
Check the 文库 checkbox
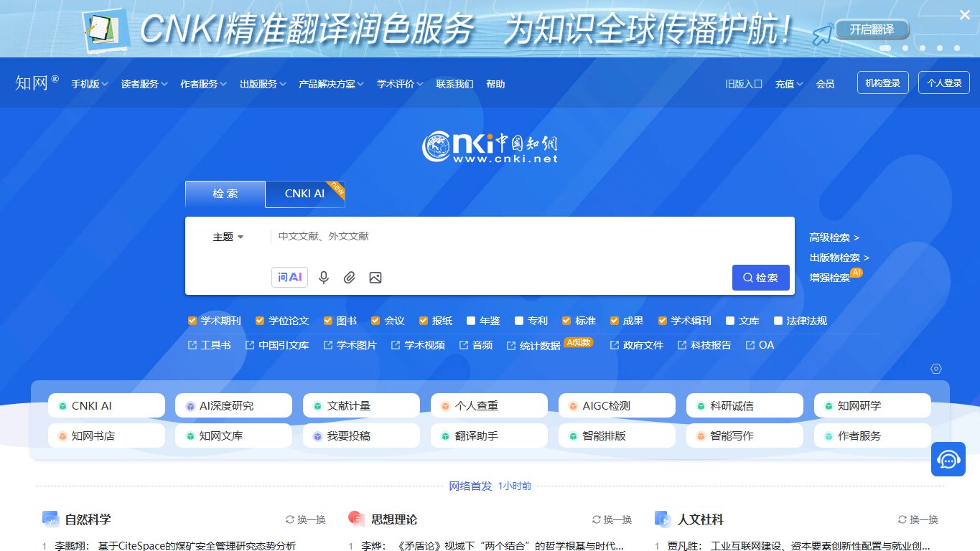[x=730, y=321]
